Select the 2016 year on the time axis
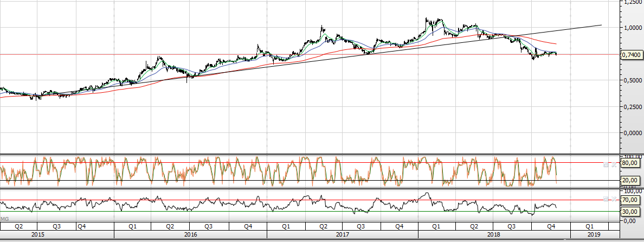The width and height of the screenshot is (644, 242). click(190, 234)
